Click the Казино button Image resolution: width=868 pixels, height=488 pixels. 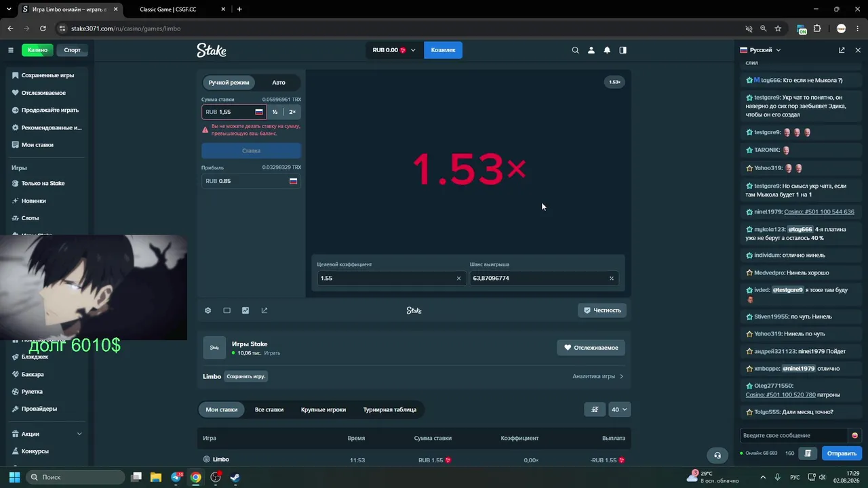(x=37, y=50)
